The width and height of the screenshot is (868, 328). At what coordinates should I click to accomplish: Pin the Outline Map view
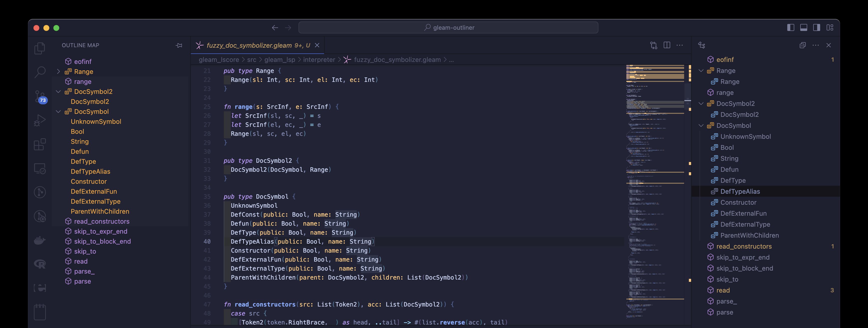tap(179, 45)
